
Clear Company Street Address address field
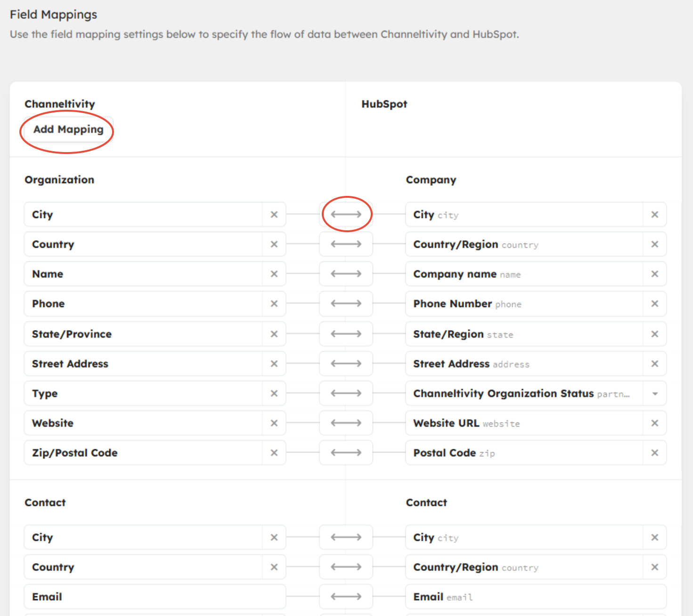click(x=655, y=364)
